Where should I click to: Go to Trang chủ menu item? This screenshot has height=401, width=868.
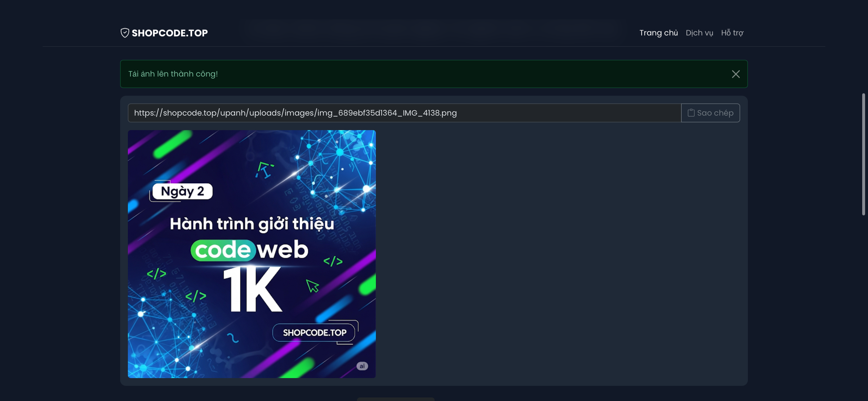[x=658, y=33]
